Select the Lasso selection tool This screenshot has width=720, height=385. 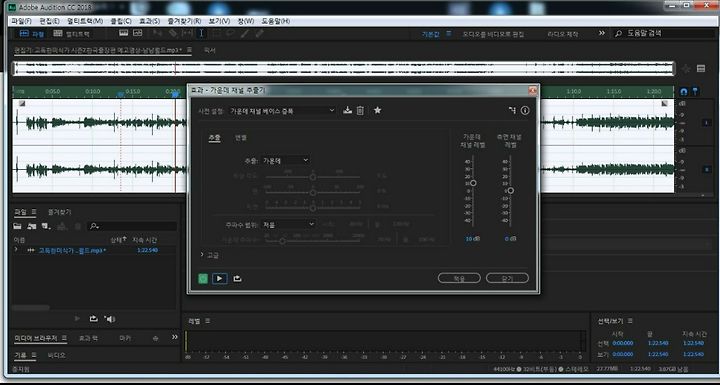coord(230,33)
